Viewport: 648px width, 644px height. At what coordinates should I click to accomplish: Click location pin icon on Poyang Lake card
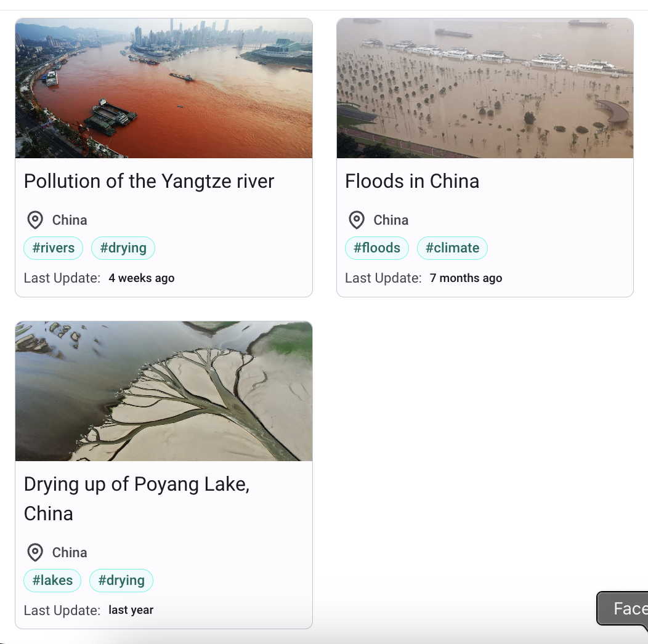coord(35,552)
